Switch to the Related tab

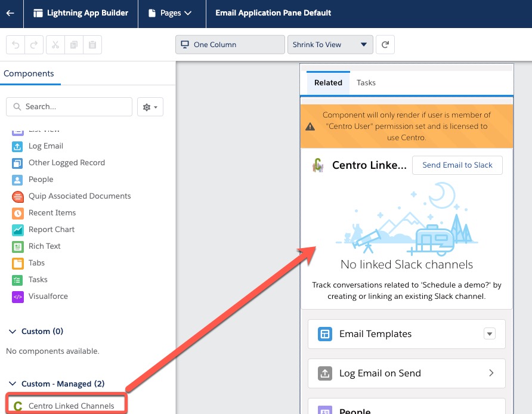point(328,82)
